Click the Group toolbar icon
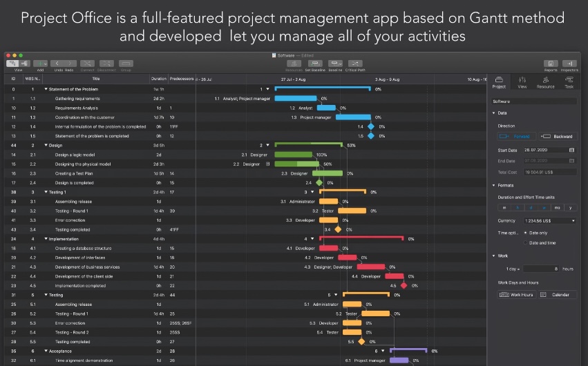588x366 pixels. click(x=126, y=64)
